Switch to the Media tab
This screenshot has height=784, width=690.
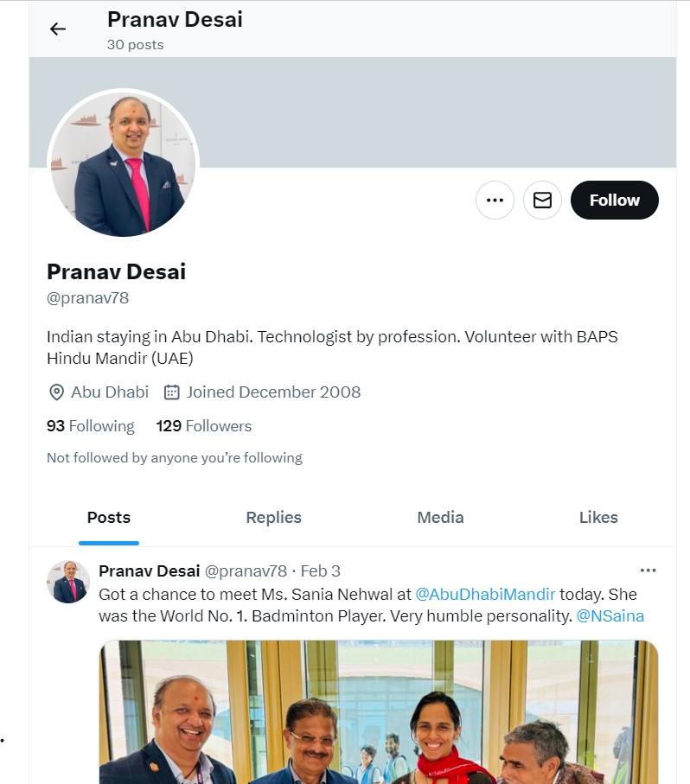click(440, 517)
